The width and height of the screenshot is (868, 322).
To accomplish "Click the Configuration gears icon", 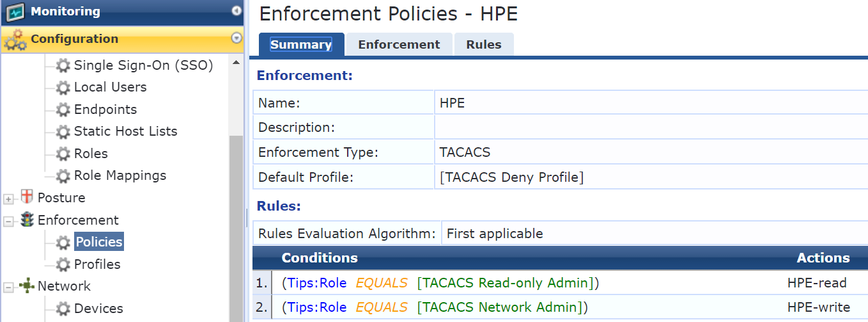I will click(x=15, y=40).
